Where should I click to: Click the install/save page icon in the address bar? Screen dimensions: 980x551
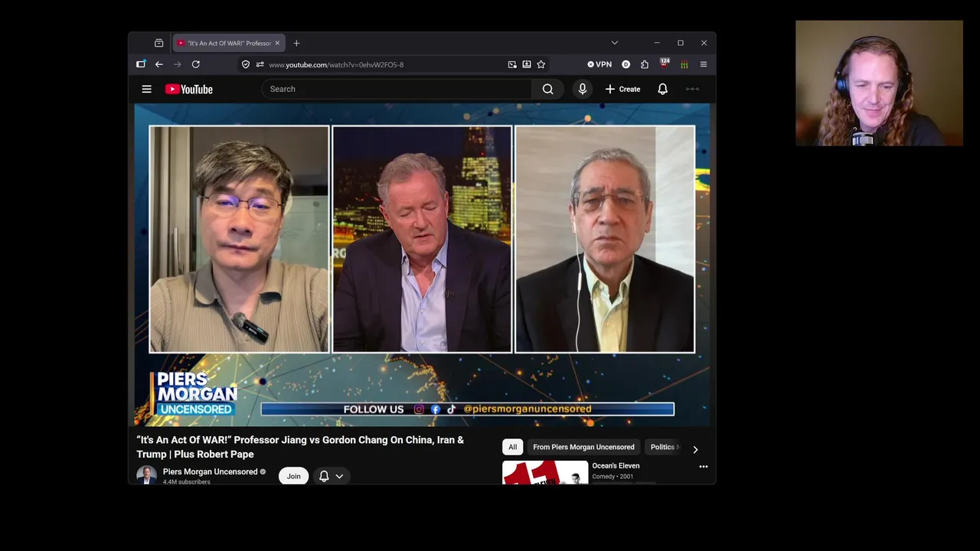(x=527, y=64)
